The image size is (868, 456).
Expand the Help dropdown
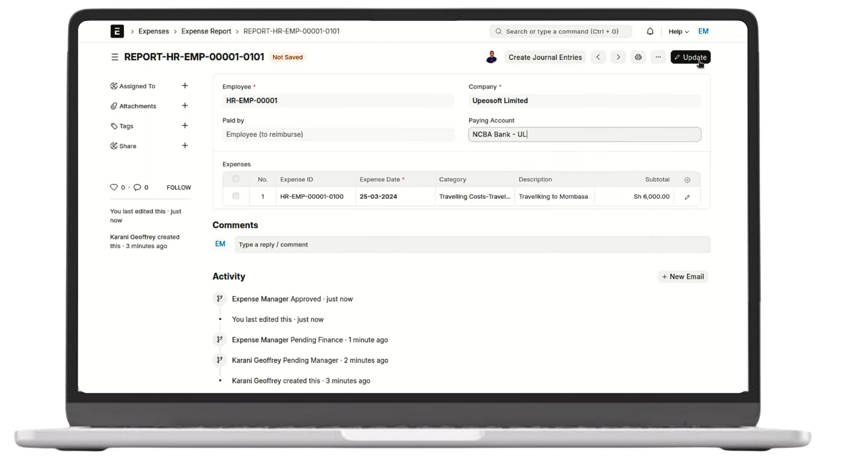point(678,31)
